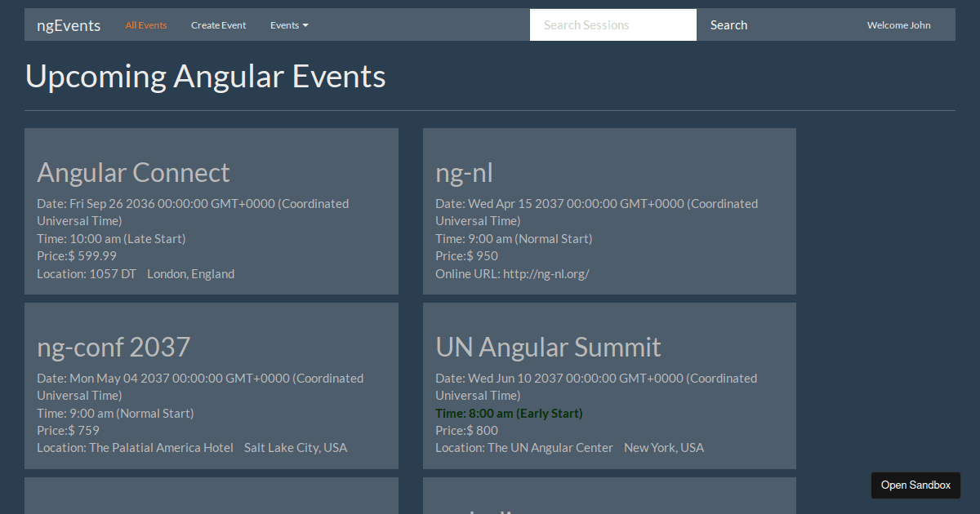Click the ngEvents brand logo
Image resolution: width=980 pixels, height=514 pixels.
point(69,25)
